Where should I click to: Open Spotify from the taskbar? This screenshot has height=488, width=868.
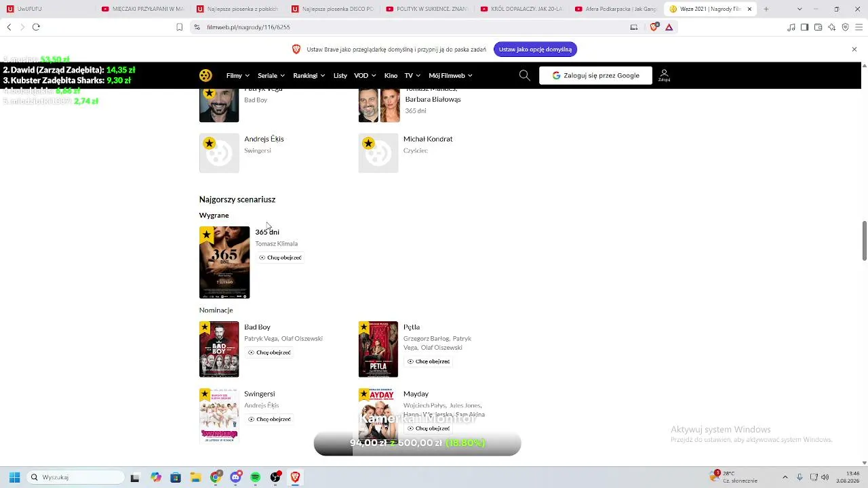(x=255, y=477)
